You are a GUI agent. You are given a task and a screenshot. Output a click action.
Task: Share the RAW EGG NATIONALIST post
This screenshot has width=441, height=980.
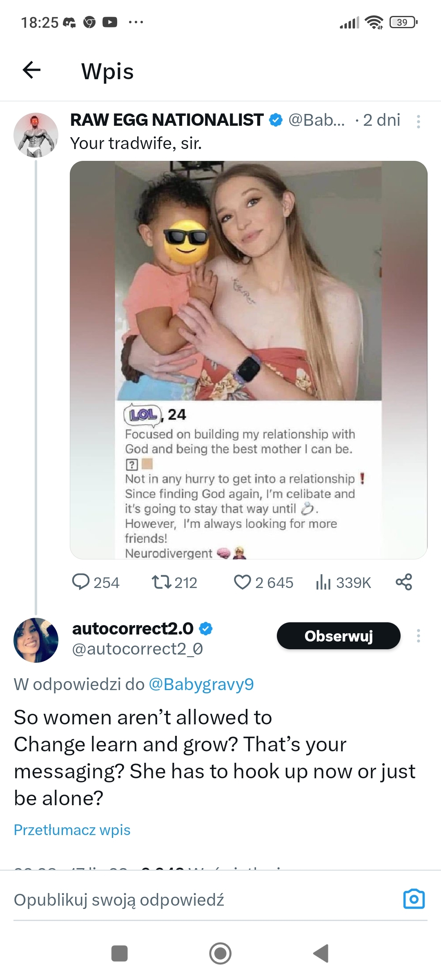404,582
